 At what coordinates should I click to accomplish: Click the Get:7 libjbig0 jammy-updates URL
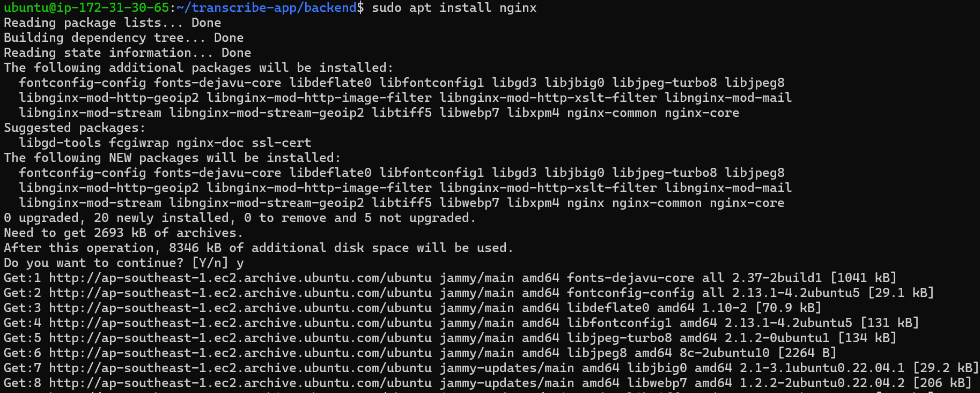240,368
